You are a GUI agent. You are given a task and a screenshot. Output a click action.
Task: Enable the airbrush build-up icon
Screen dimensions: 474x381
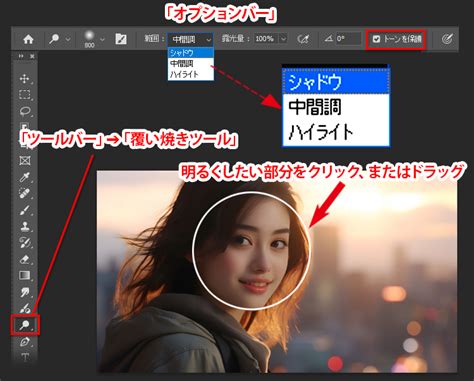(303, 39)
